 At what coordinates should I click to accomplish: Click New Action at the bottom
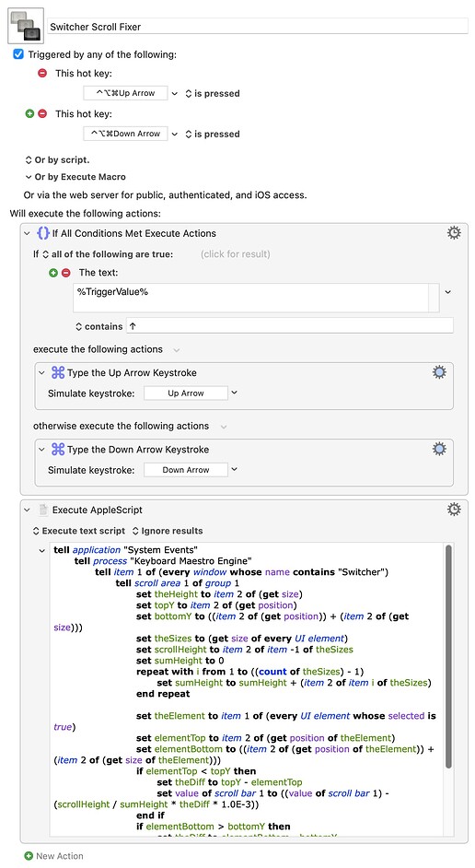[53, 856]
